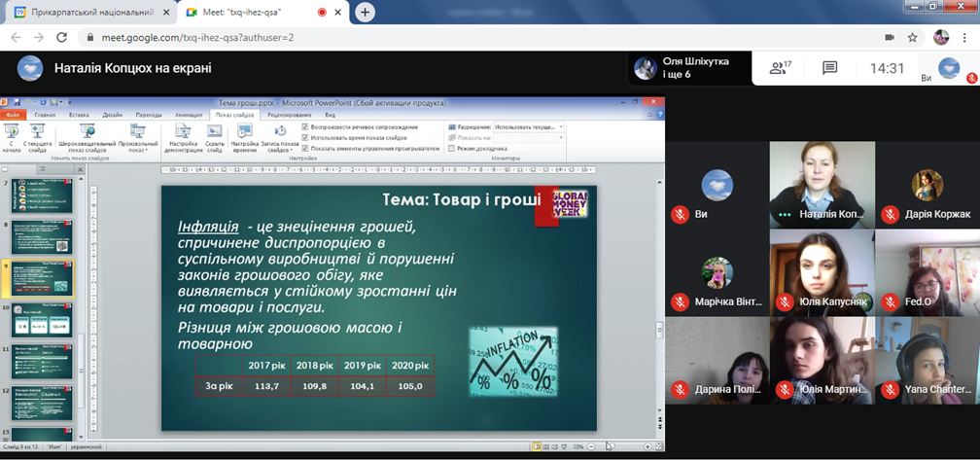Bookmark this page with the star icon
This screenshot has height=460, width=980.
coord(913,37)
